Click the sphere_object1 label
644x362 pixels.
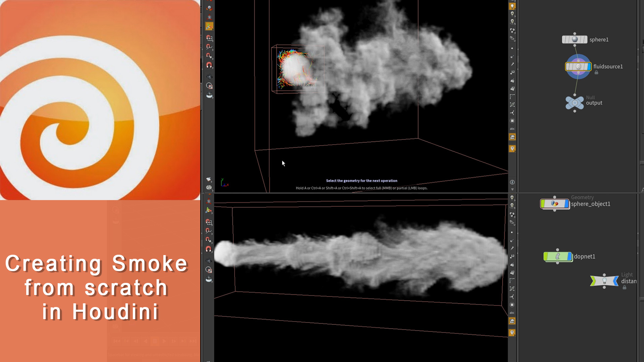(x=591, y=204)
